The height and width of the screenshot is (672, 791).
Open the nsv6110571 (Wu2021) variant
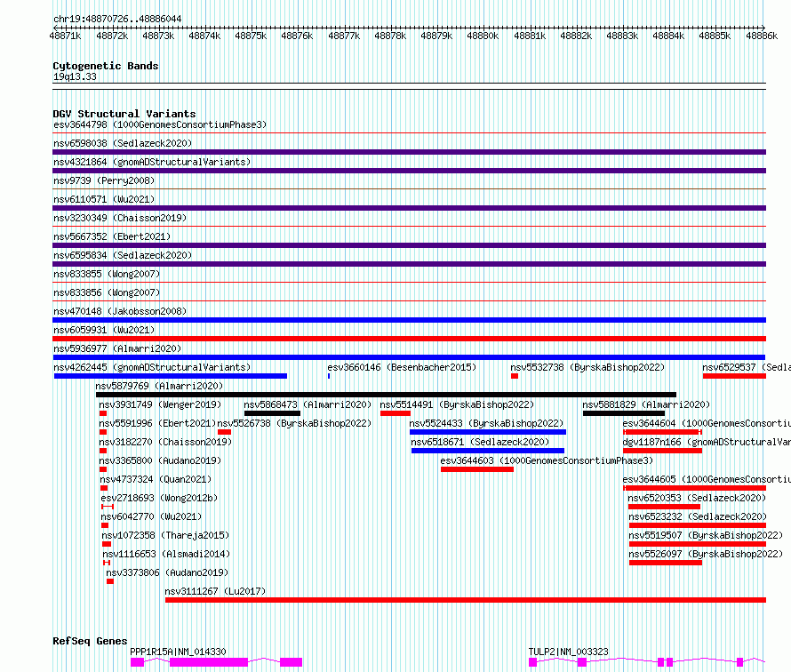click(x=104, y=199)
